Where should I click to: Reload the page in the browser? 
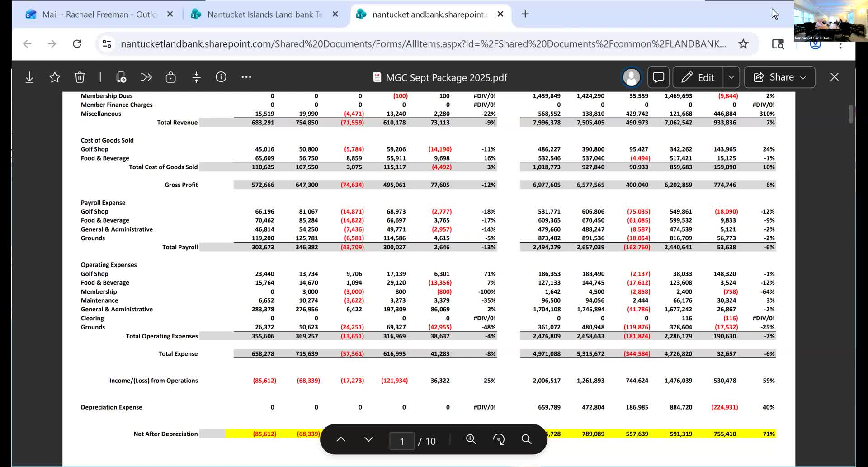click(x=77, y=44)
